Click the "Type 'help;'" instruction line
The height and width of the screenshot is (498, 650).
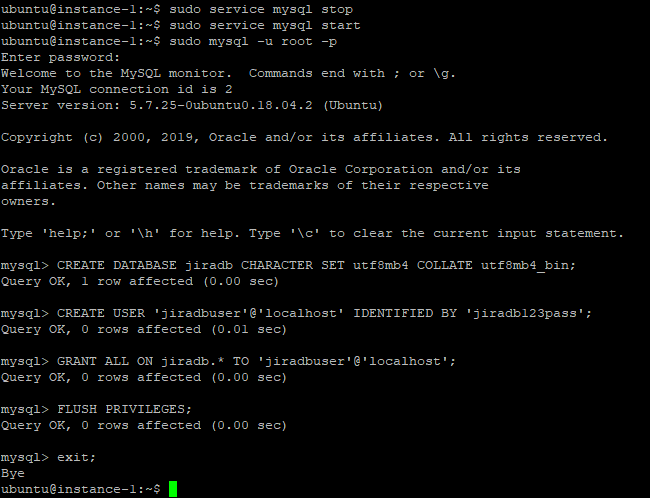[x=312, y=234]
